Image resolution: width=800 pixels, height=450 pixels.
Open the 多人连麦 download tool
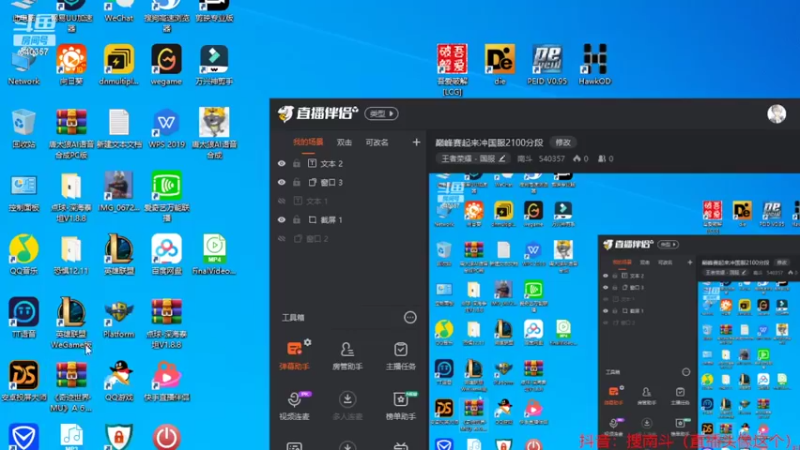click(x=347, y=405)
